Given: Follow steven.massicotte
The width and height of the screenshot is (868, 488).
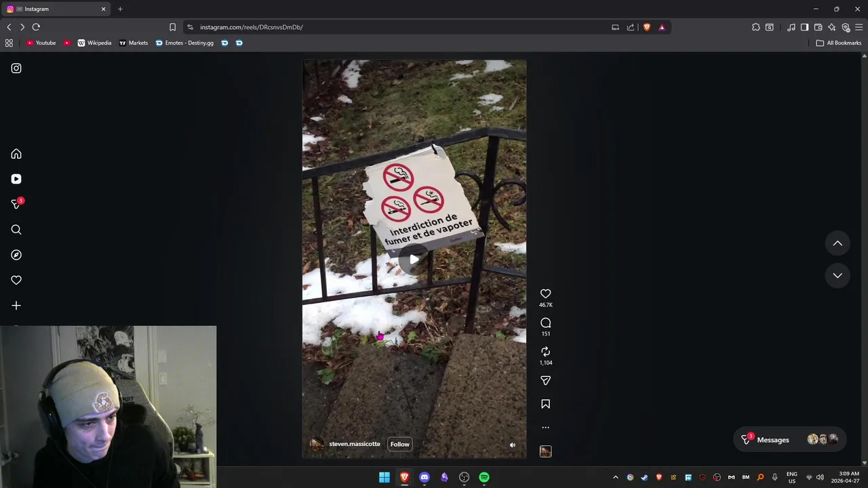Looking at the screenshot, I should point(400,445).
